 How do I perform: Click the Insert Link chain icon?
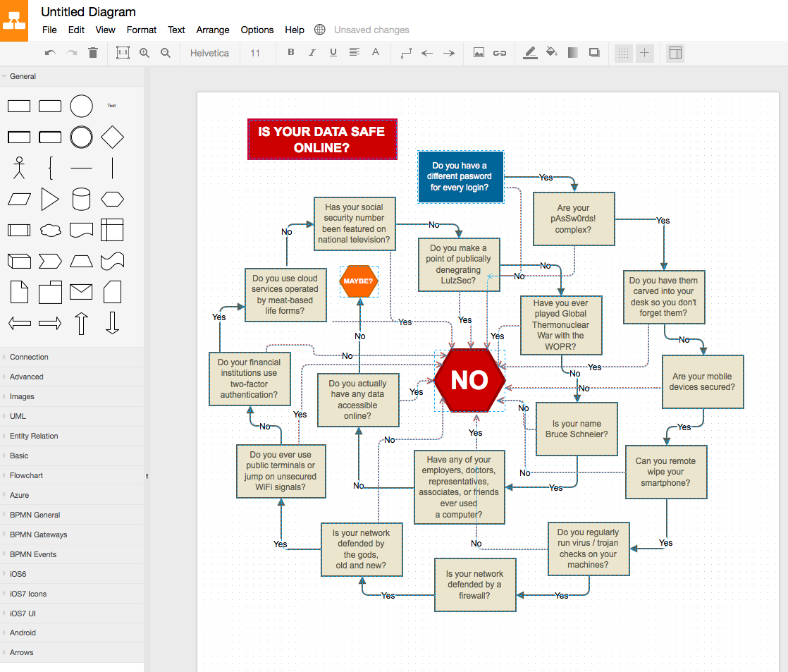click(x=500, y=53)
